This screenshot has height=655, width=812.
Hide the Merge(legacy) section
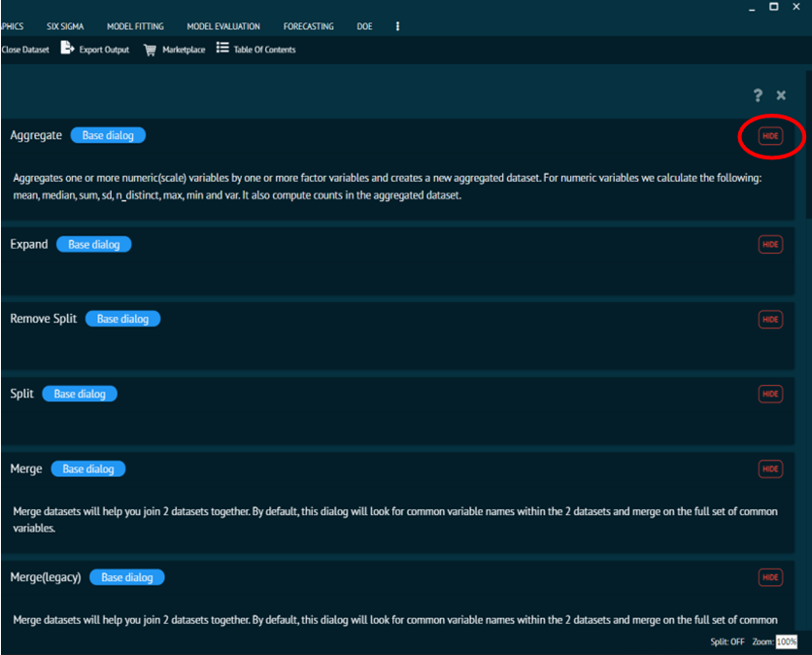[770, 576]
